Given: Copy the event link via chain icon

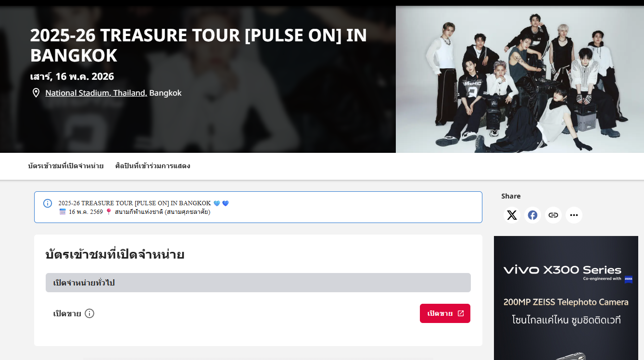Looking at the screenshot, I should click(553, 215).
